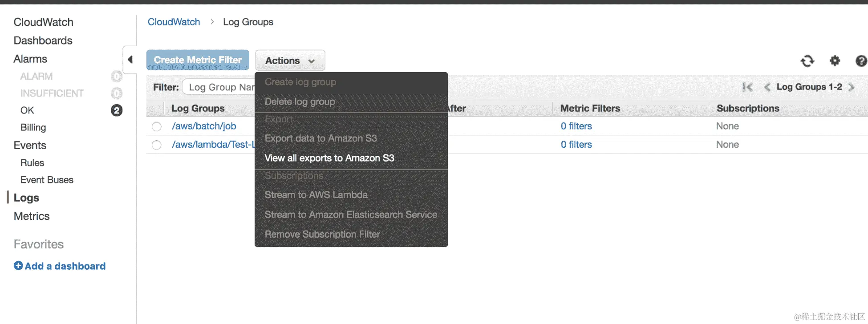This screenshot has height=324, width=868.
Task: Click the Log Groups column header
Action: pos(198,108)
